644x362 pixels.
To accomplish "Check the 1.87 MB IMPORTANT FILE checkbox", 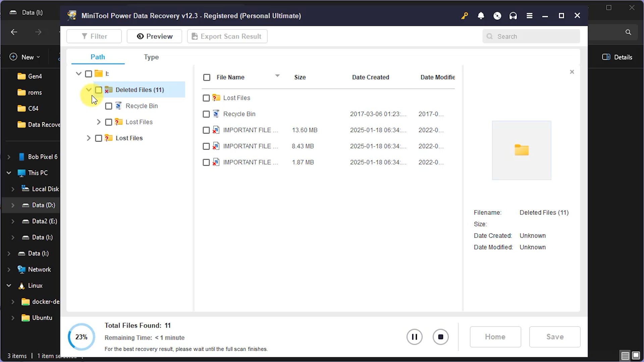I will pos(206,162).
